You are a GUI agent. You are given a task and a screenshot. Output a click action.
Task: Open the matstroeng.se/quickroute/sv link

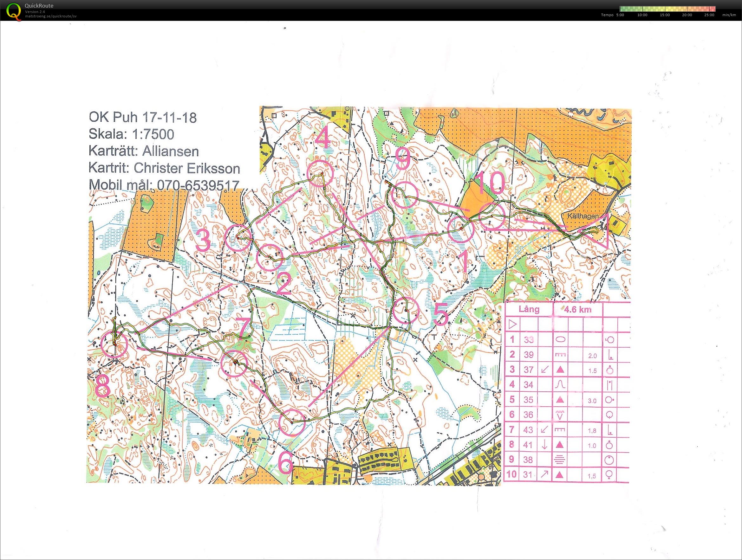coord(51,16)
